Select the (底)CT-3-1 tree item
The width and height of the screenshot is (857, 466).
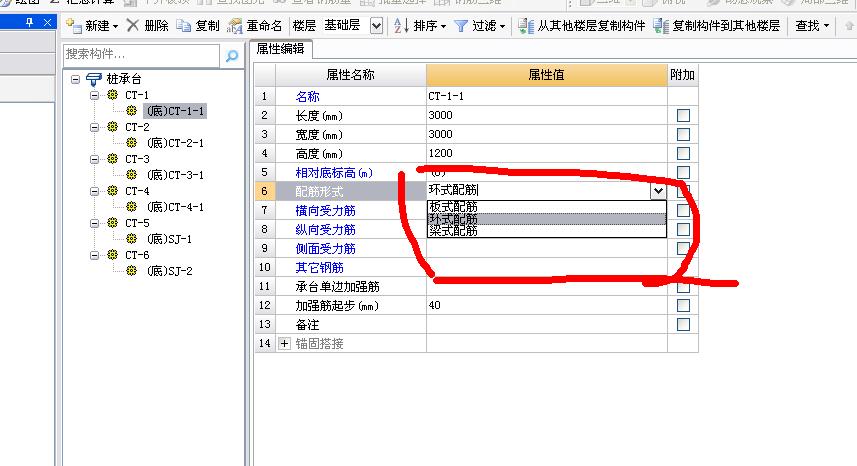(175, 175)
